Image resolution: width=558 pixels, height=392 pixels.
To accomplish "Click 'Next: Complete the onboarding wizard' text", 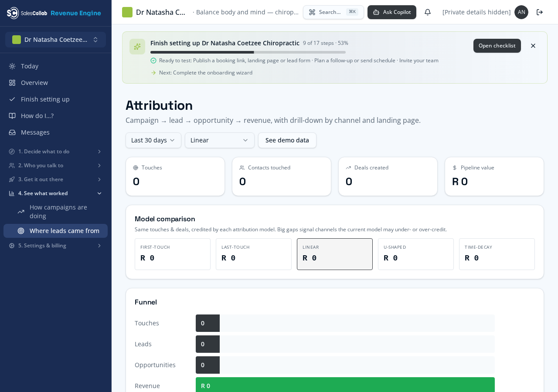I will [206, 73].
